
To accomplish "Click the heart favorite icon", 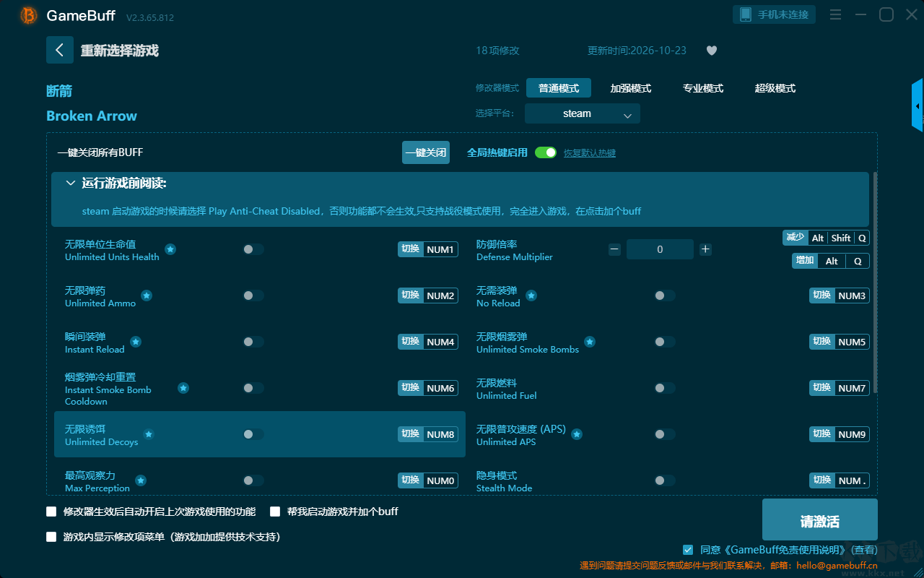I will 712,51.
